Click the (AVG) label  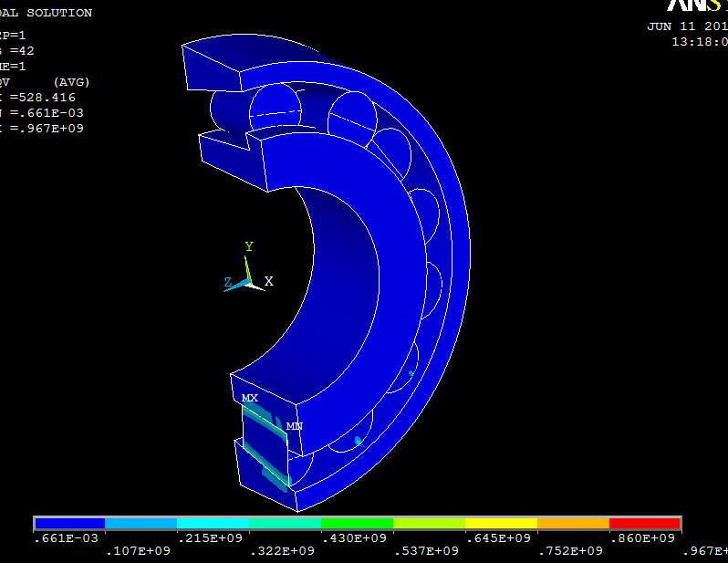[x=71, y=82]
